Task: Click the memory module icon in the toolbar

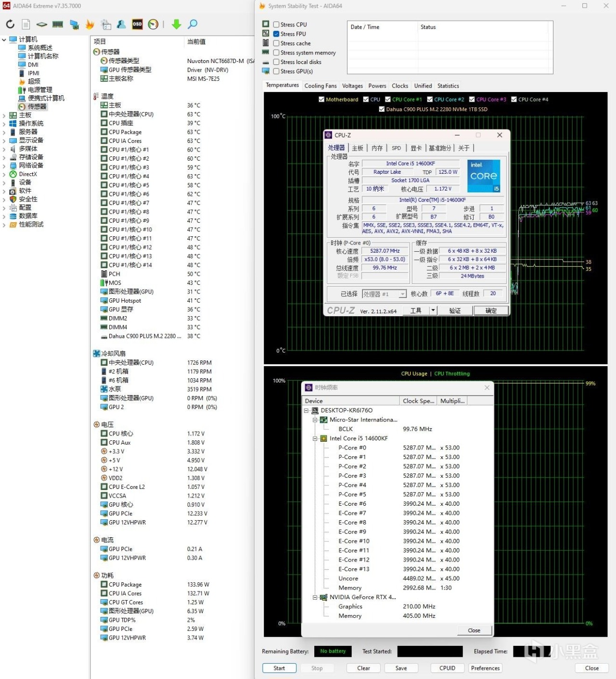Action: (x=58, y=24)
